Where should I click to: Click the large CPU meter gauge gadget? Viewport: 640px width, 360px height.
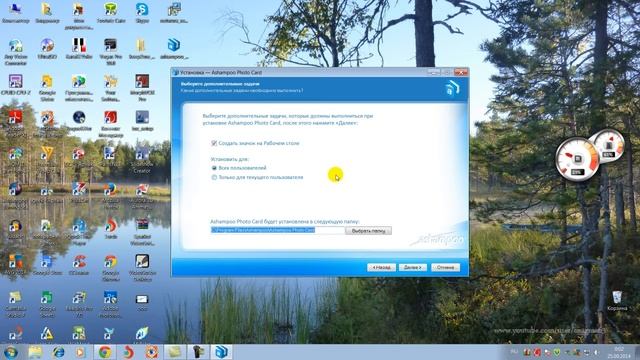[x=577, y=160]
